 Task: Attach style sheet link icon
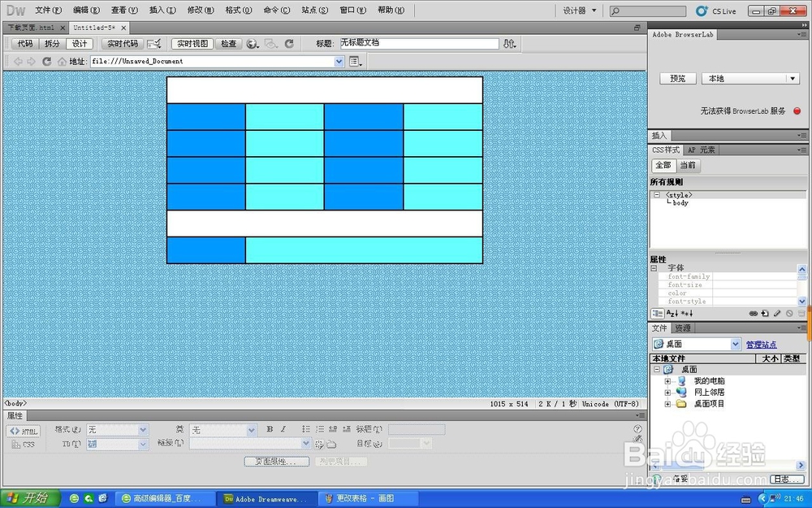(x=753, y=314)
